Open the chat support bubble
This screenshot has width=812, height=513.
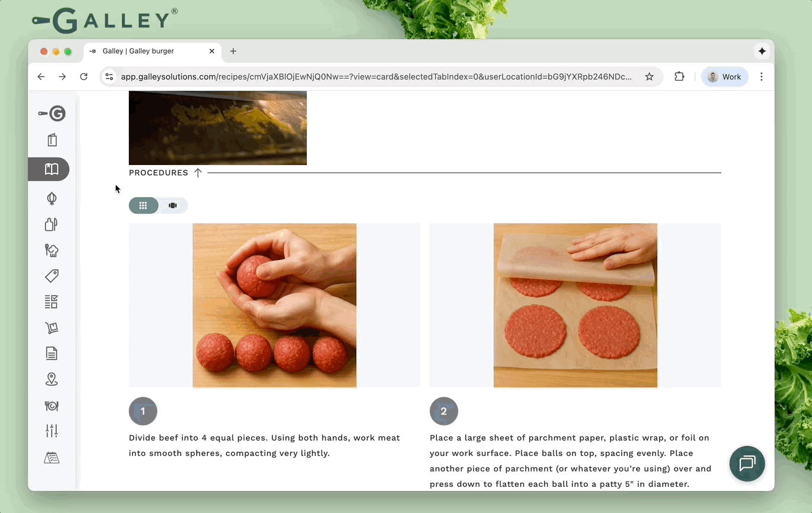point(747,463)
